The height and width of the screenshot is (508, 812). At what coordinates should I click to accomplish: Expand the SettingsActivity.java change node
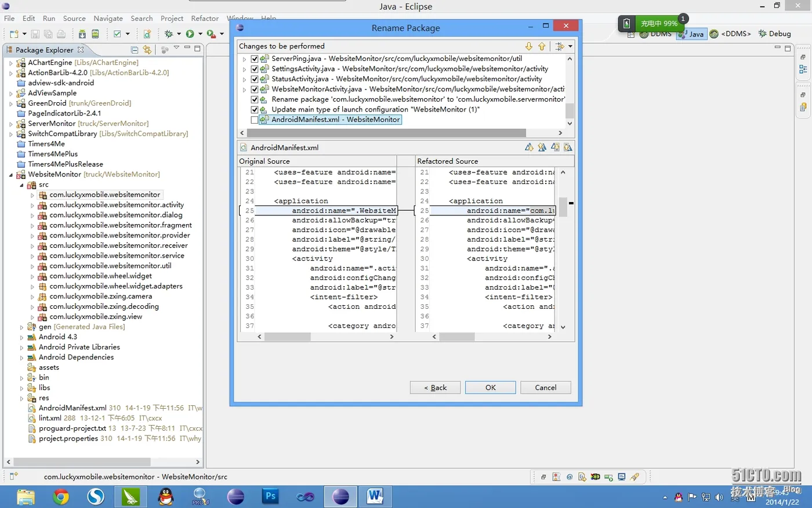(244, 69)
